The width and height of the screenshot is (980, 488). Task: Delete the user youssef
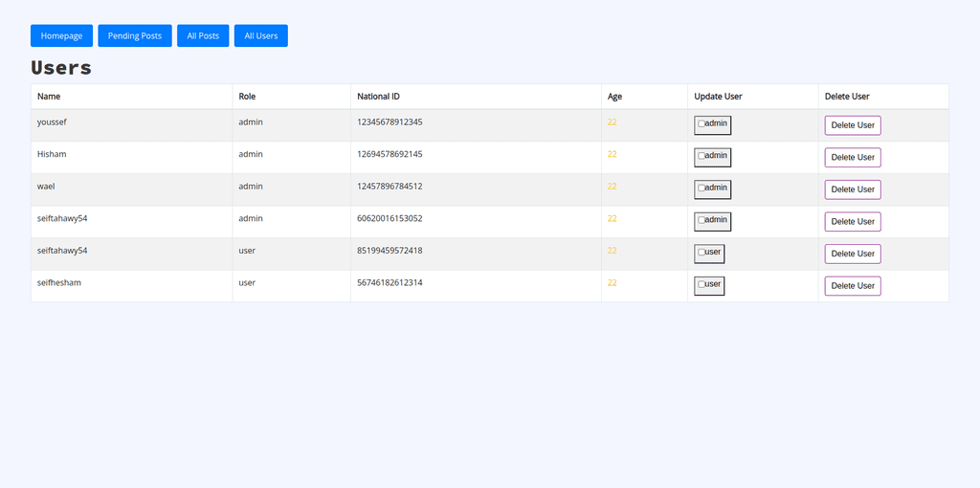tap(853, 125)
